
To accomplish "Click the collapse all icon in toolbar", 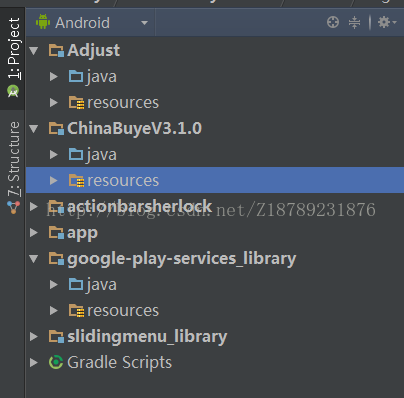I will pos(354,23).
